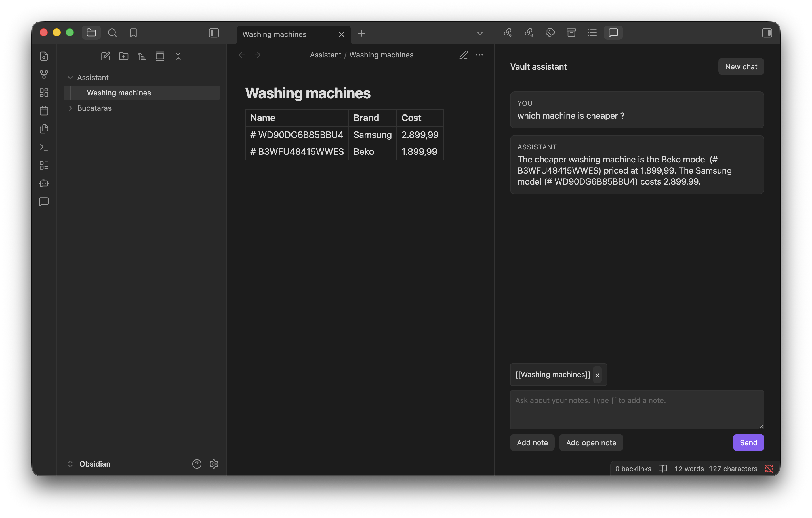The width and height of the screenshot is (812, 518).
Task: Send the chat message
Action: (748, 442)
